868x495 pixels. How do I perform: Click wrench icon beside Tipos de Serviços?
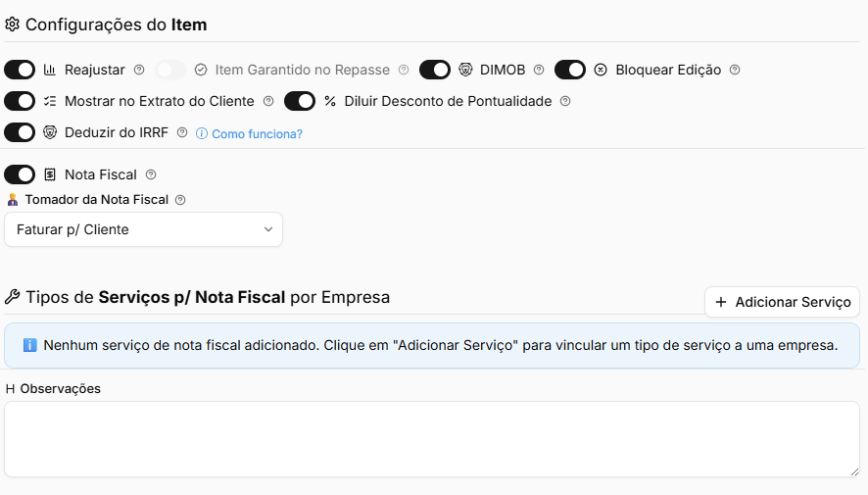pos(12,297)
